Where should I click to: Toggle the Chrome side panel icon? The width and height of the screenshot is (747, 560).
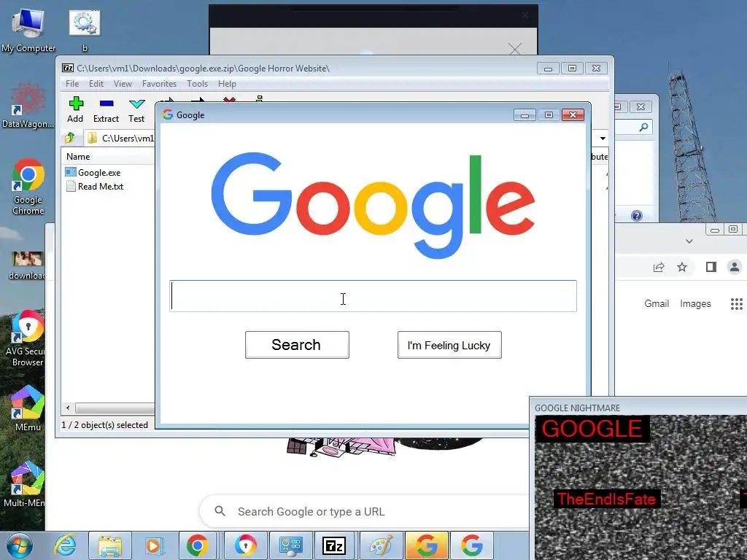point(711,267)
